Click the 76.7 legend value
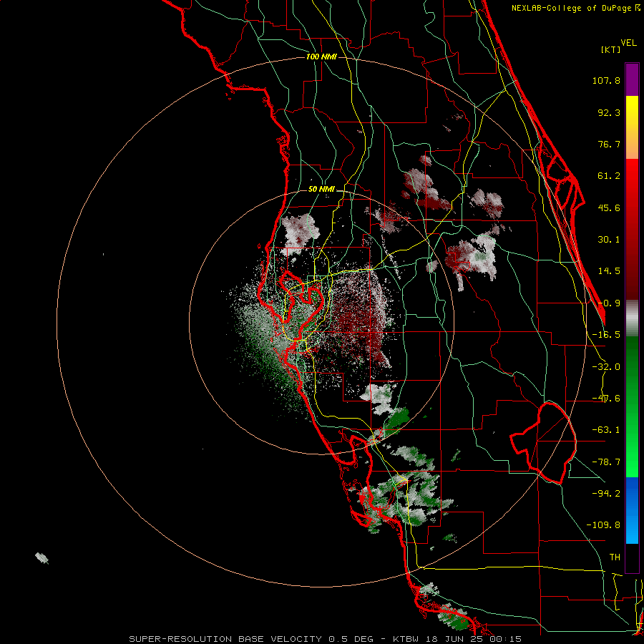 pos(609,144)
